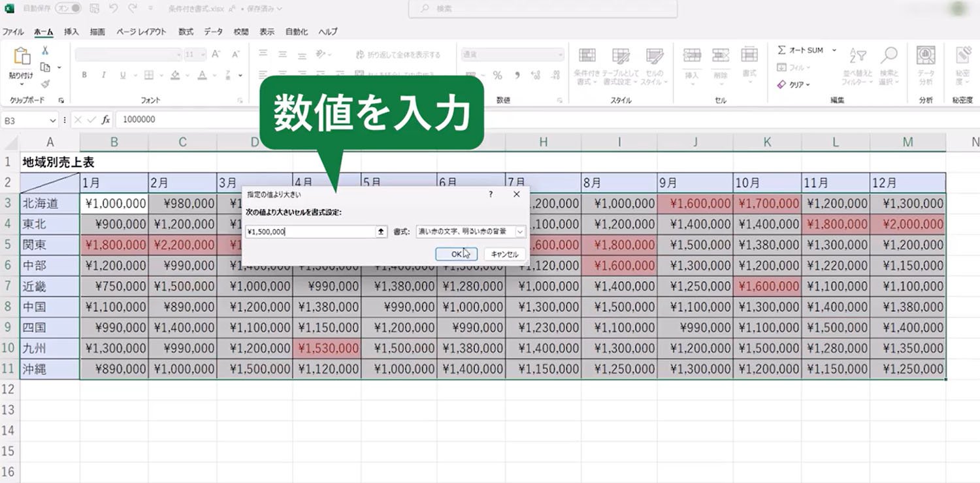
Task: Click the cut scissors icon
Action: (x=46, y=50)
